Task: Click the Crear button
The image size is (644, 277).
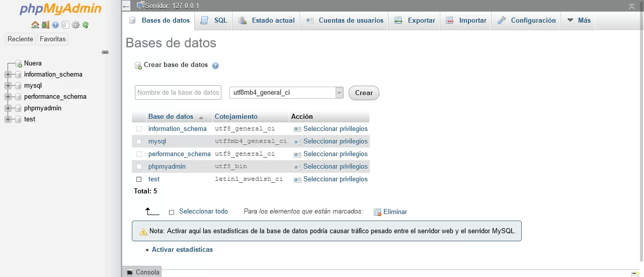Action: (x=364, y=93)
